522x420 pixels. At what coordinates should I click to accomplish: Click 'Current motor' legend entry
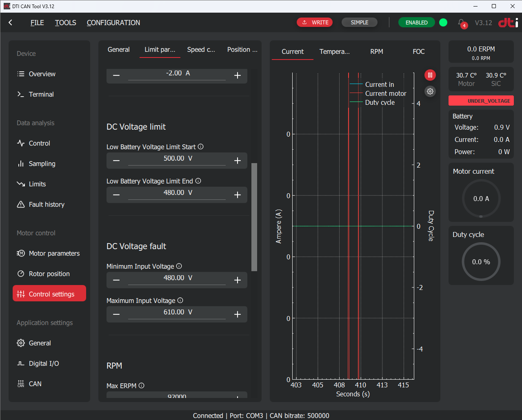coord(378,93)
